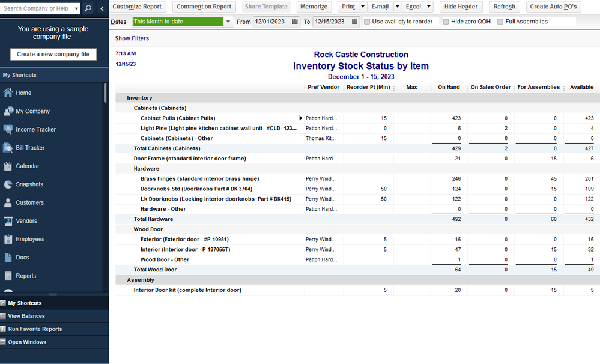Click Comment on Report button
This screenshot has height=364, width=600.
[x=204, y=7]
